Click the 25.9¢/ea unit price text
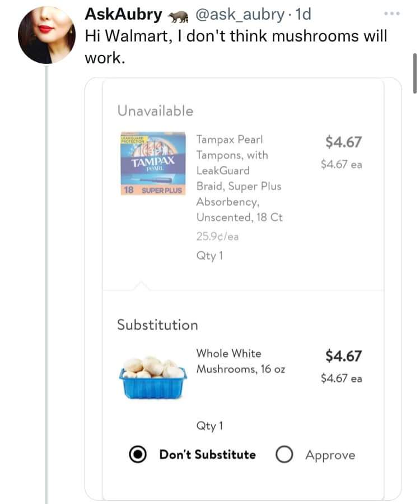Viewport: 420px width, 504px height. tap(217, 237)
